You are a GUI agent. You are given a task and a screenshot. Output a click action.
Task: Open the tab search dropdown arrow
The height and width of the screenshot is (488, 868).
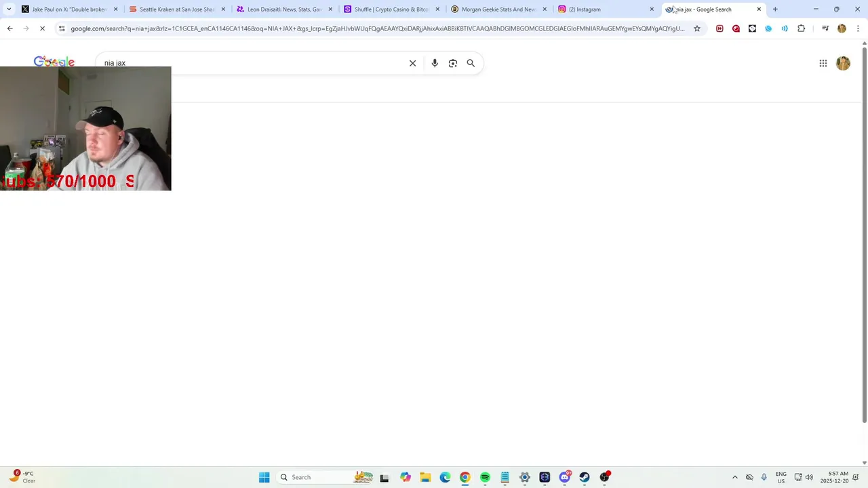9,9
